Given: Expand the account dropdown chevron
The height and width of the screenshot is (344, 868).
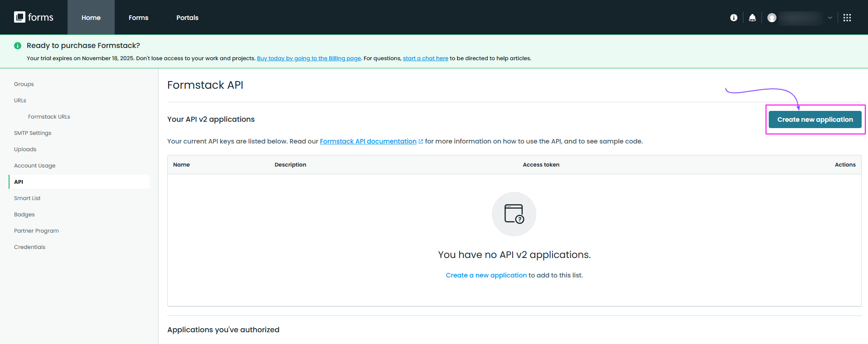Looking at the screenshot, I should [830, 18].
